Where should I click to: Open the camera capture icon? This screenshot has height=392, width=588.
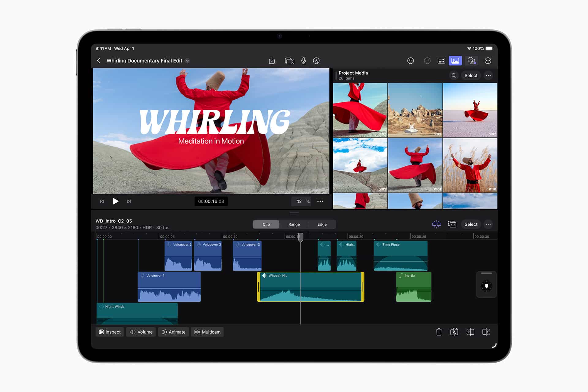[289, 61]
